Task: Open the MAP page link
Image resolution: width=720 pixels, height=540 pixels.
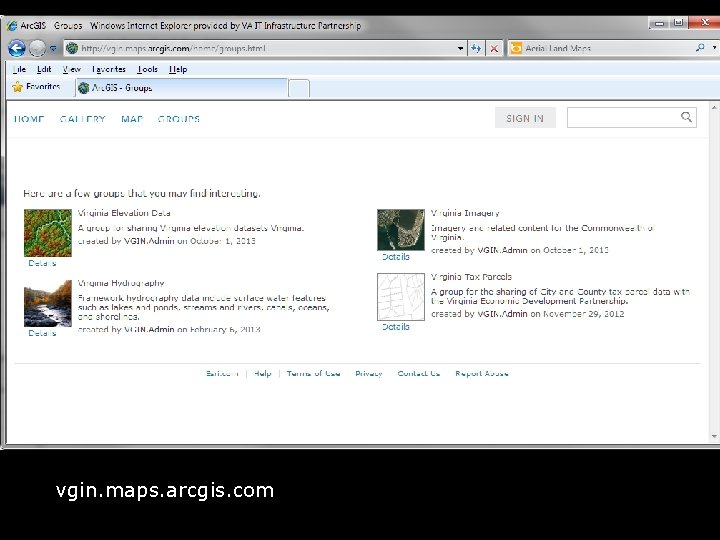Action: 132,119
